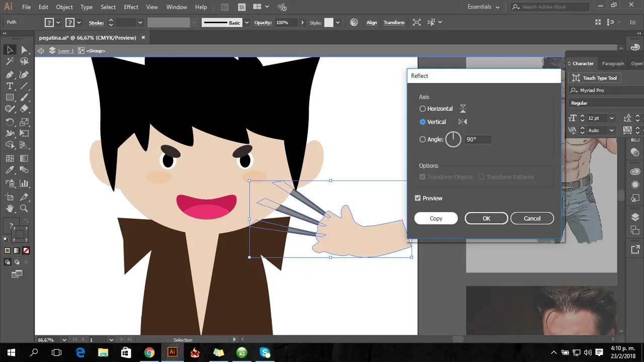Pick the Gradient tool
Image resolution: width=644 pixels, height=362 pixels.
tap(24, 158)
